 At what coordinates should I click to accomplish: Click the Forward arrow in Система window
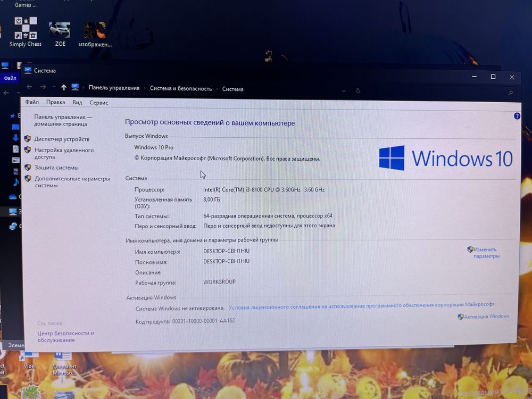point(43,87)
